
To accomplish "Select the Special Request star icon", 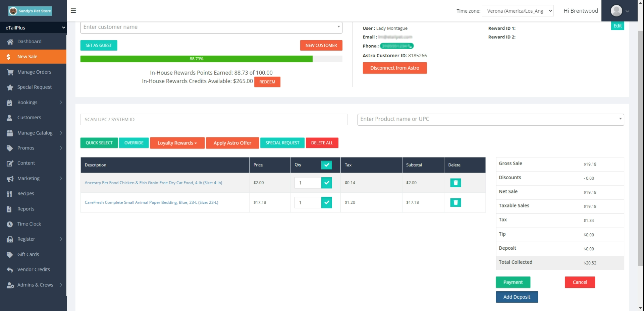I will pyautogui.click(x=10, y=87).
